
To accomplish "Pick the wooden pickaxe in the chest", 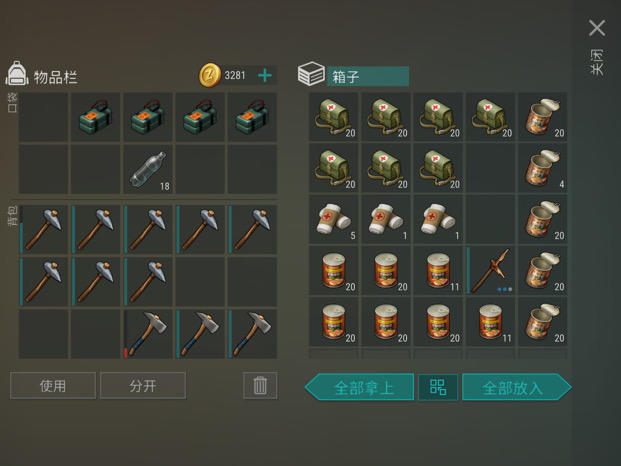I will coord(490,270).
